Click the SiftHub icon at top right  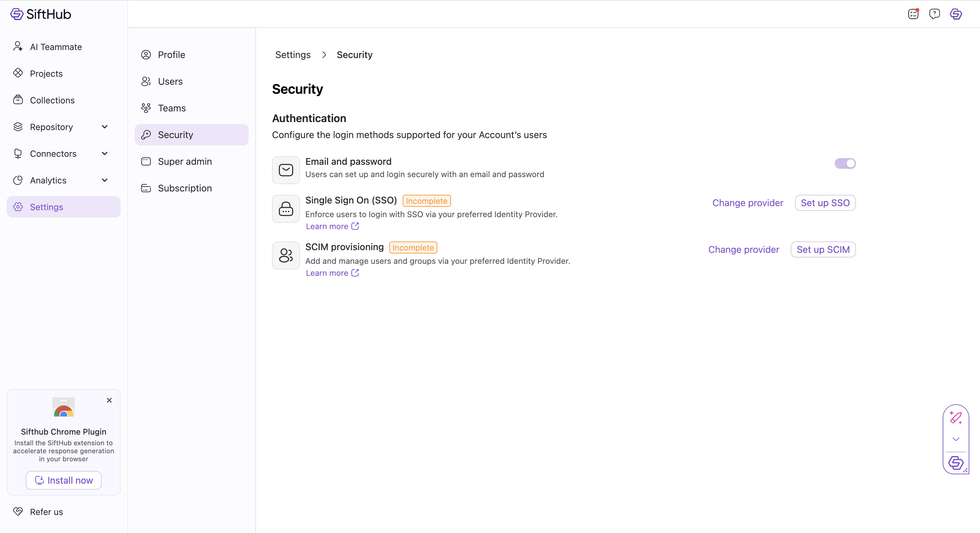[x=956, y=14]
